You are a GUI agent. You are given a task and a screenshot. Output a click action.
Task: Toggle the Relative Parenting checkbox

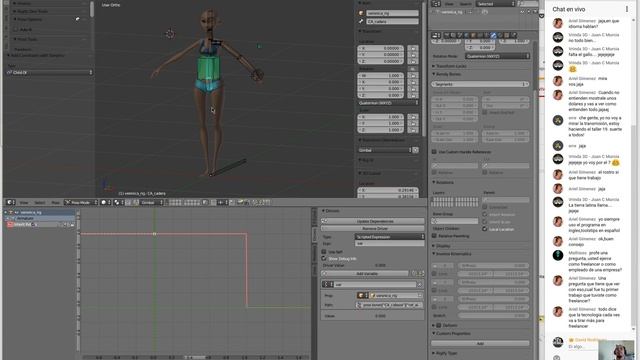pos(435,236)
